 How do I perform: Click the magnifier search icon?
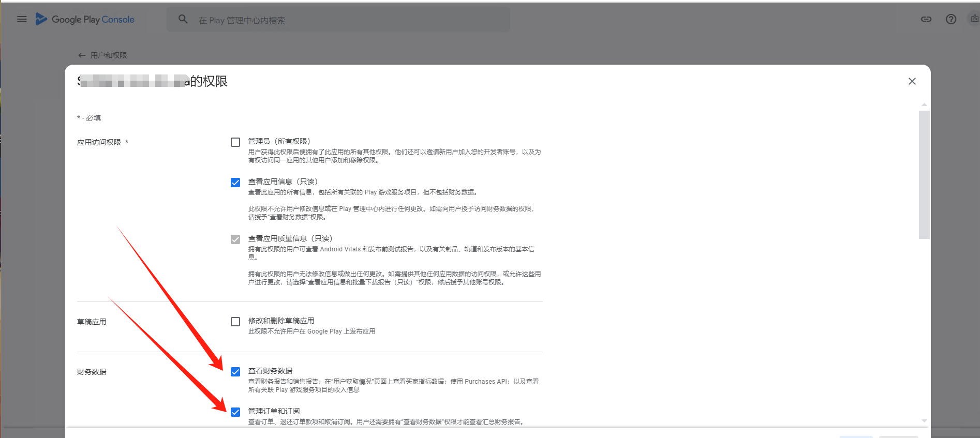(x=183, y=19)
